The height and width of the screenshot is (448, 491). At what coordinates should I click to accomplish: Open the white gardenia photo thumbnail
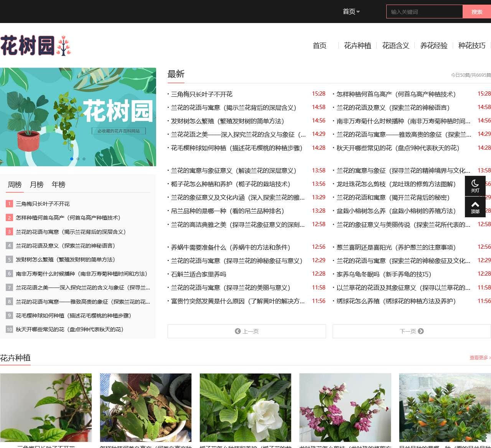245,407
